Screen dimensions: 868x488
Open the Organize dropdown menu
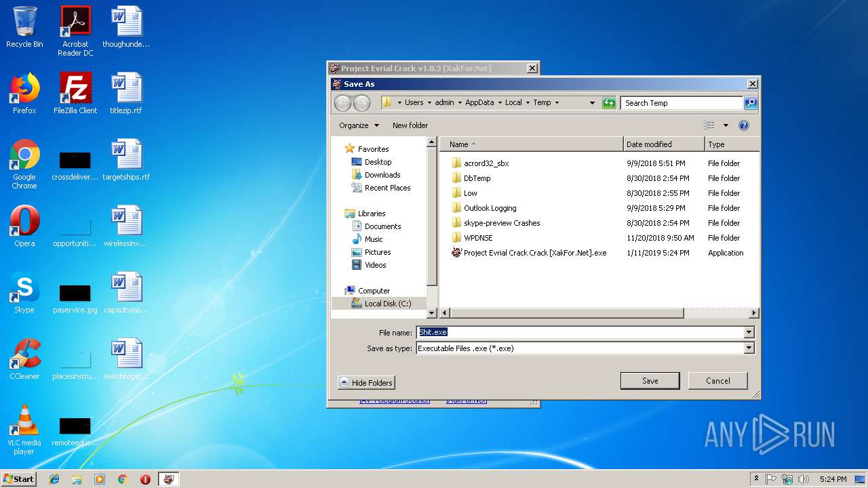[x=359, y=125]
